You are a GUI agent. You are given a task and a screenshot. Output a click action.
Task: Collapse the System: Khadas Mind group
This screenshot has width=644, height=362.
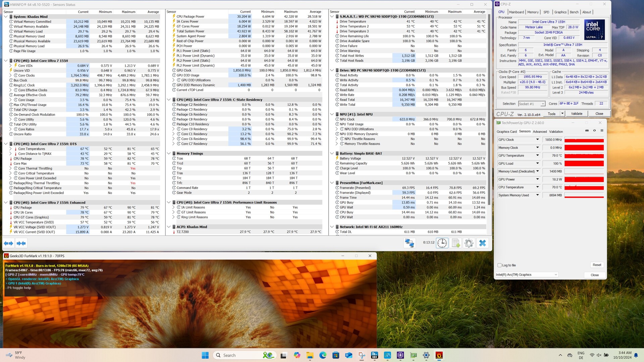6,16
